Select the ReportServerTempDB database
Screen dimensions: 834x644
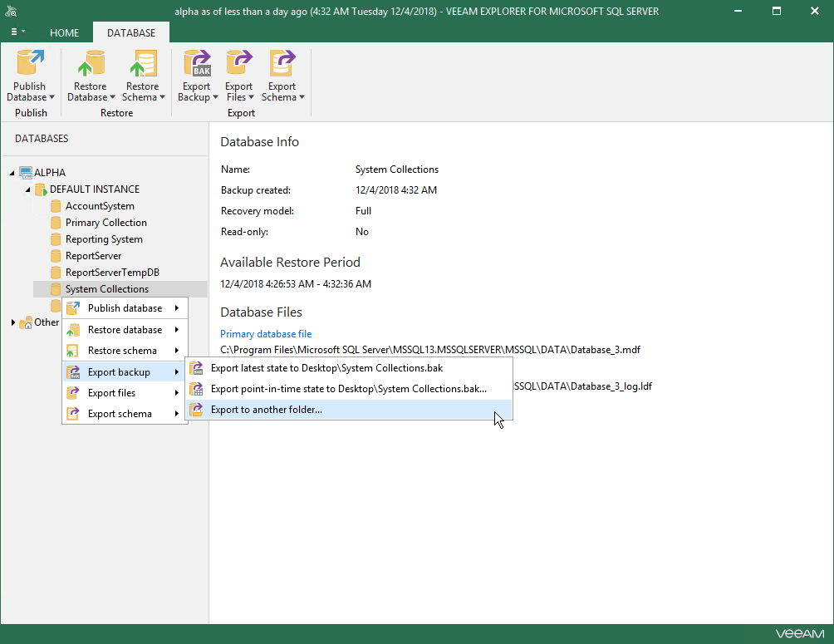[x=112, y=273]
